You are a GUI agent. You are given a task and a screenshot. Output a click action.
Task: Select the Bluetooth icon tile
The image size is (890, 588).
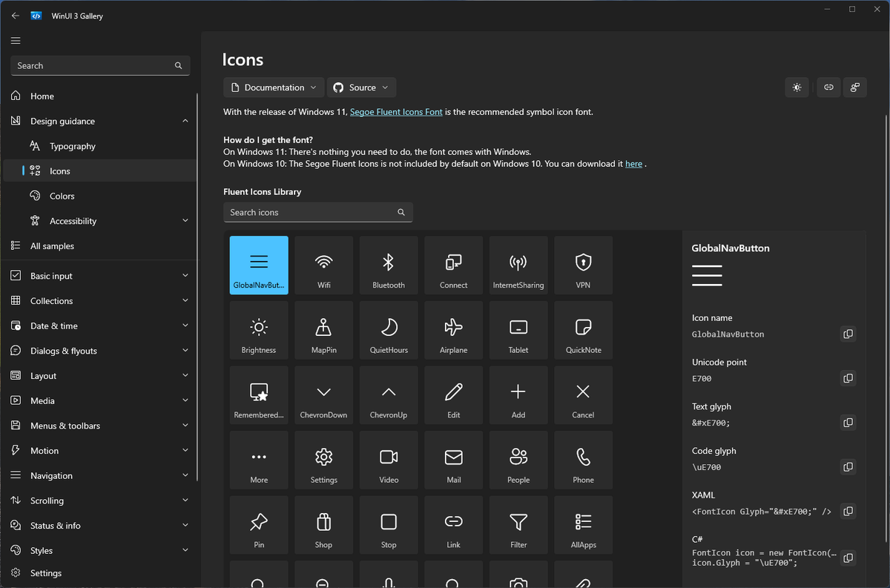point(389,265)
